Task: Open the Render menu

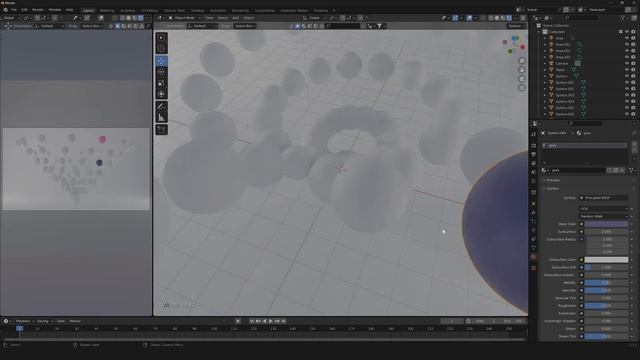Action: [x=38, y=10]
